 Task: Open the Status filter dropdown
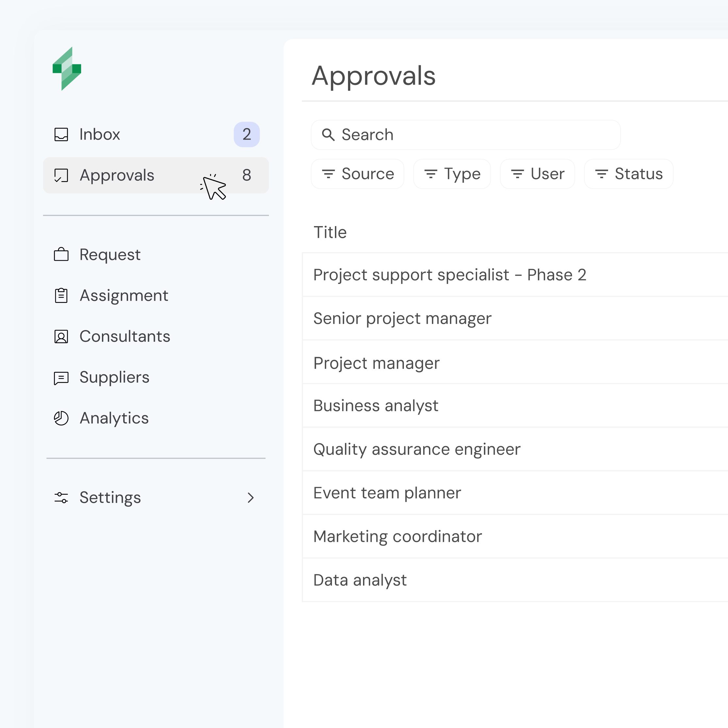point(628,174)
